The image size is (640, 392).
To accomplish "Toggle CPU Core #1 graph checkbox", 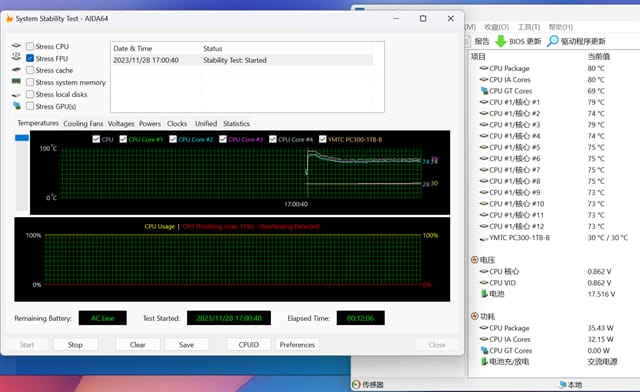I will (123, 139).
